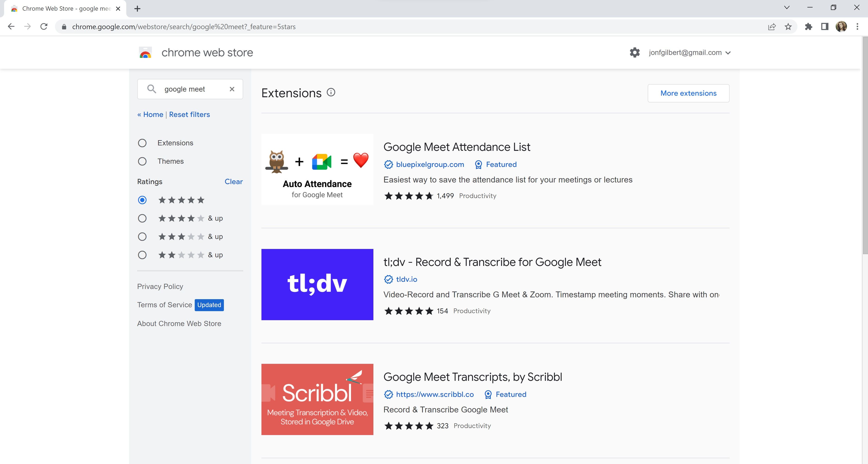Choose the 4 stars & up rating filter
868x464 pixels.
coord(142,218)
